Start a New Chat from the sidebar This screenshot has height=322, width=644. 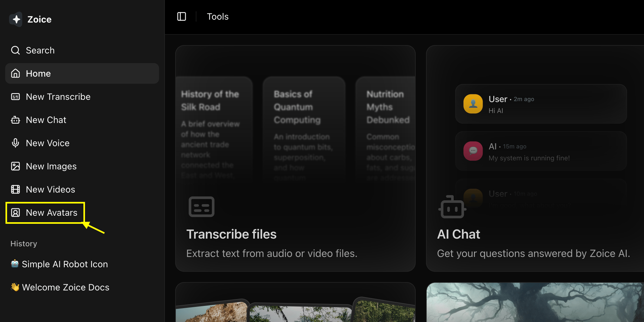click(82, 120)
